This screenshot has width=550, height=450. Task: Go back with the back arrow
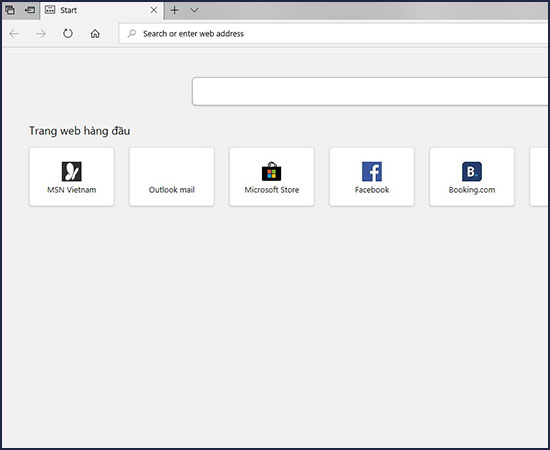[14, 34]
